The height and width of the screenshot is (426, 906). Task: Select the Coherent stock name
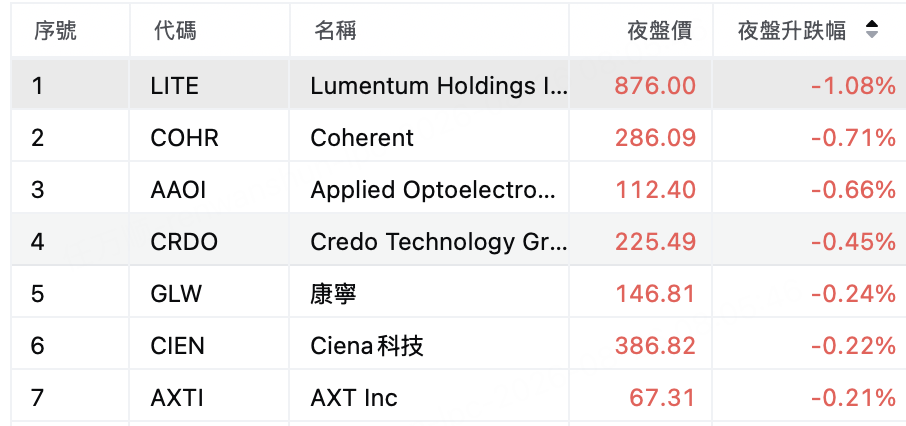pyautogui.click(x=362, y=138)
